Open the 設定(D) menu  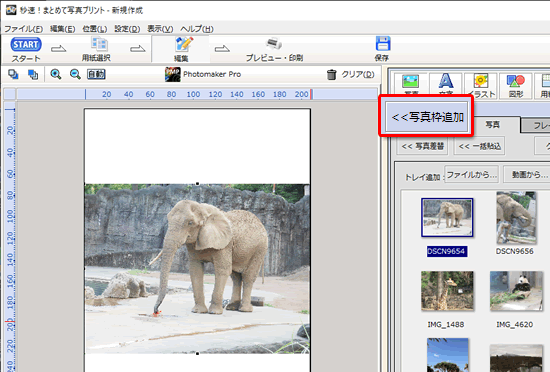pos(127,29)
